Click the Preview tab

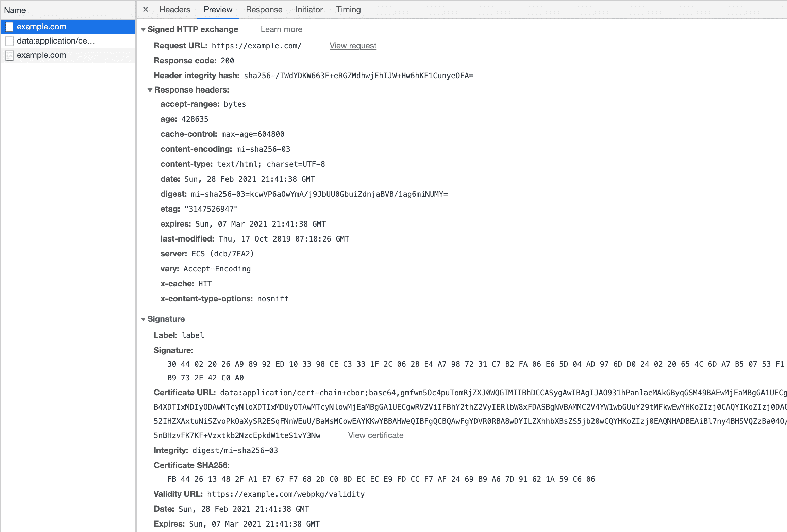(x=217, y=10)
